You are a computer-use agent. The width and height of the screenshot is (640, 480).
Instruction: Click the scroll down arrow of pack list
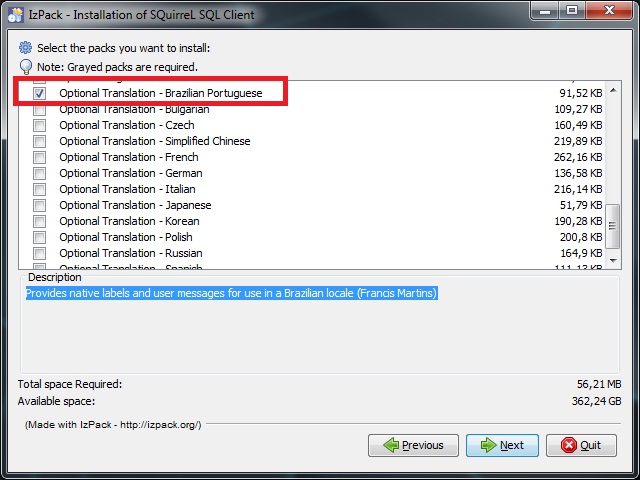[613, 260]
